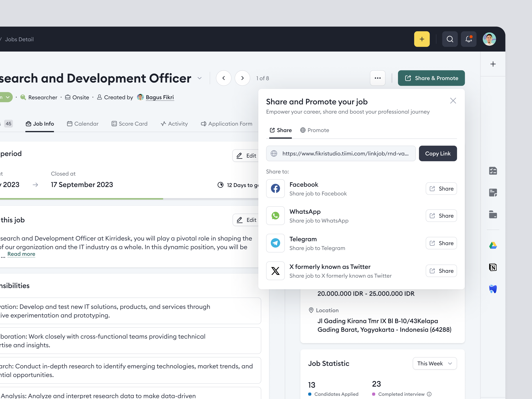Go to next job arrow
This screenshot has width=532, height=399.
[x=242, y=78]
